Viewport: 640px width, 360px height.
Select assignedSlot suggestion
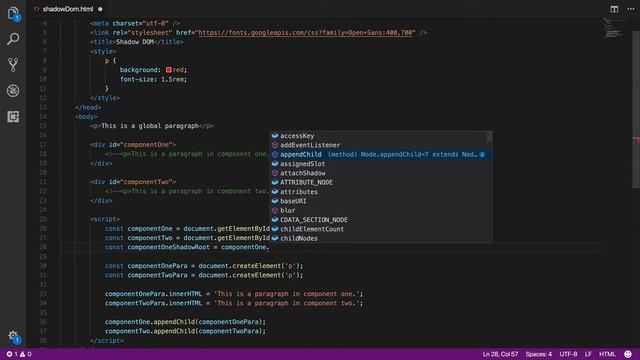pyautogui.click(x=380, y=164)
